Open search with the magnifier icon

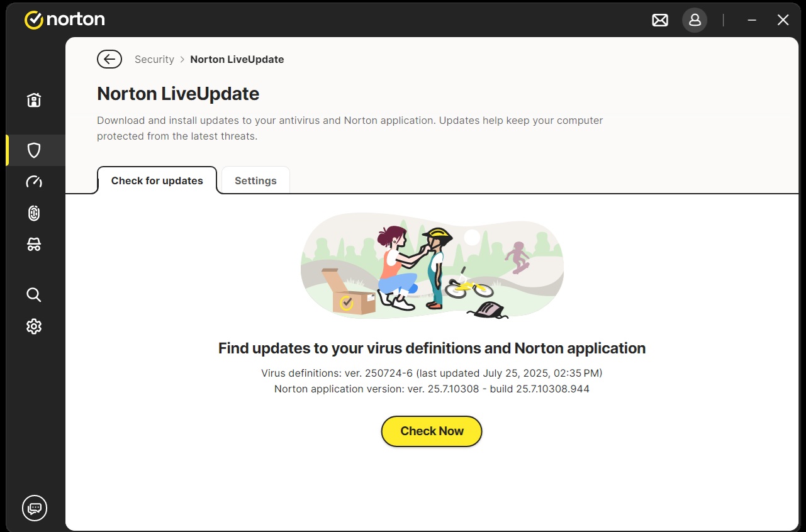(x=34, y=295)
